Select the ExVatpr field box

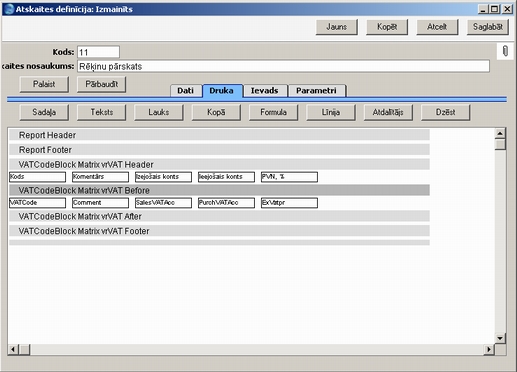pos(289,203)
